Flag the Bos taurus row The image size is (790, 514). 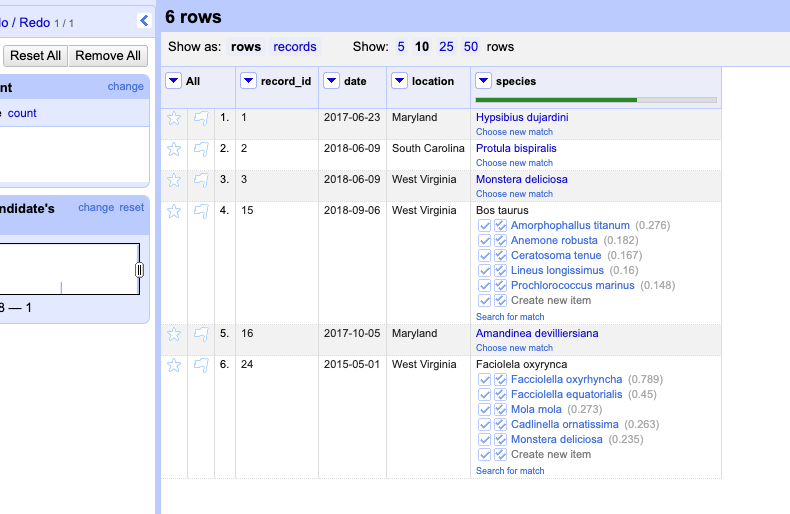(201, 211)
